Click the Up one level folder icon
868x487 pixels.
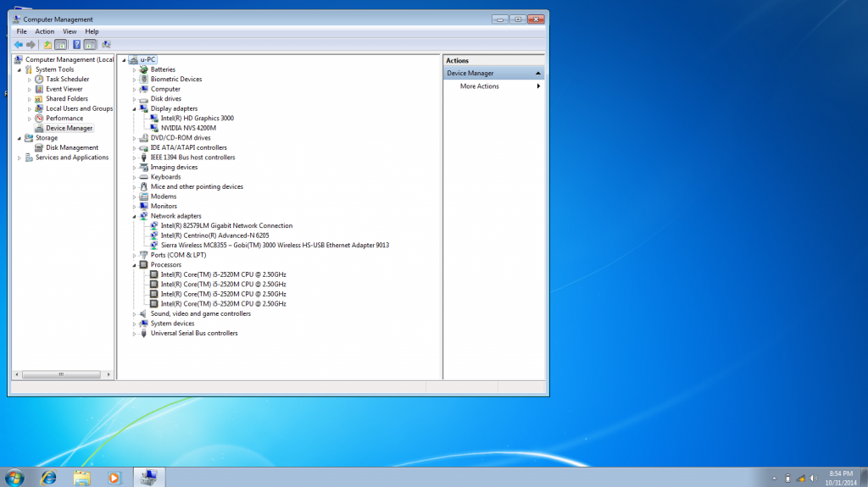click(x=47, y=45)
